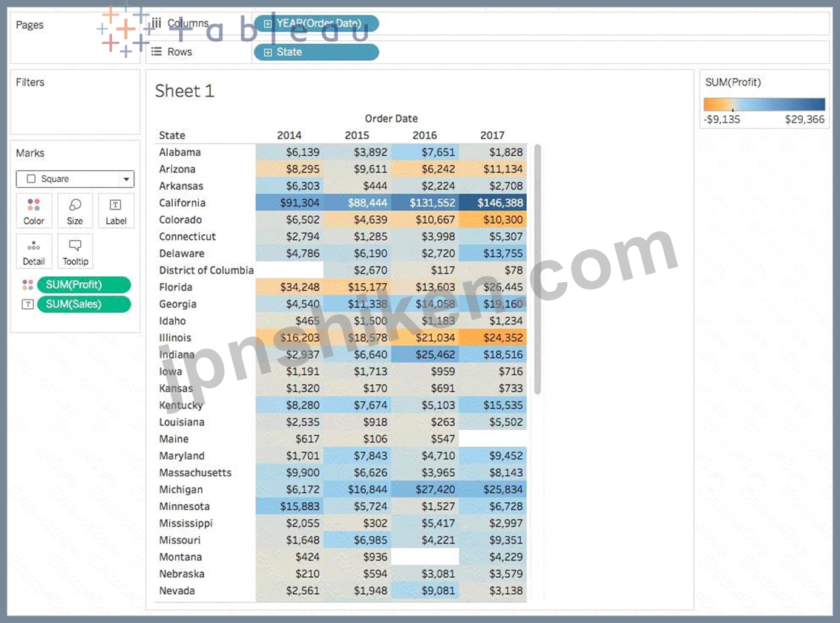Open the Detail marks card
Image resolution: width=840 pixels, height=623 pixels.
(x=33, y=252)
